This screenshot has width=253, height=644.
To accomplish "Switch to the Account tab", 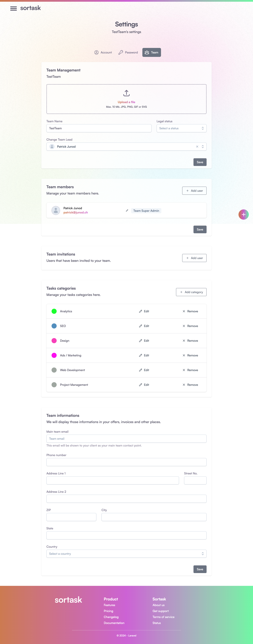I will [103, 53].
